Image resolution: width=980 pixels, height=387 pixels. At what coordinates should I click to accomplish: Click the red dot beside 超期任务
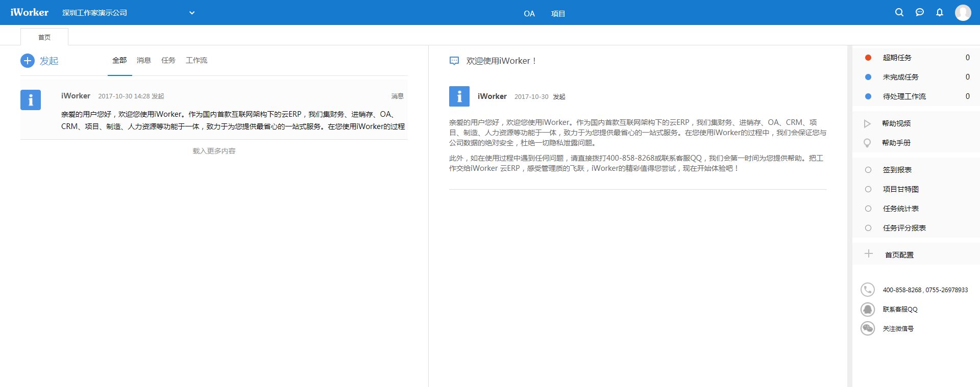click(x=868, y=58)
